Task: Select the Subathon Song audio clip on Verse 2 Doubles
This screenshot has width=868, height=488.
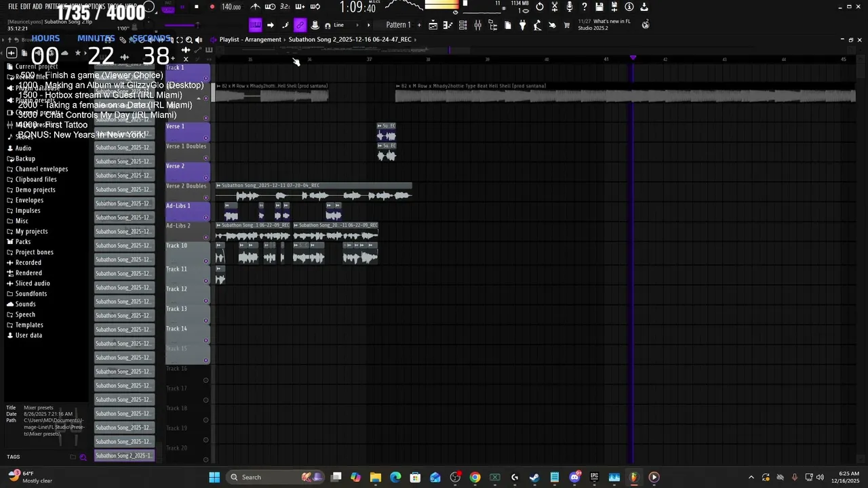Action: tap(313, 192)
